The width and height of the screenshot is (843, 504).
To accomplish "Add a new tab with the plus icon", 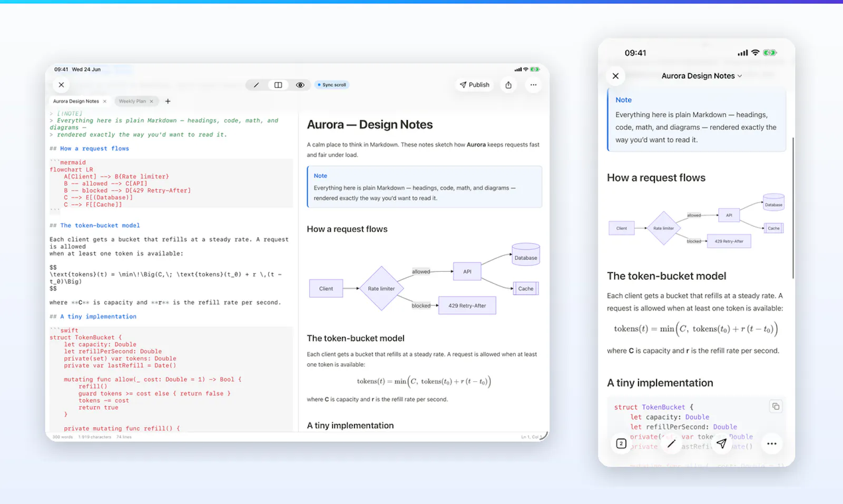I will [168, 101].
